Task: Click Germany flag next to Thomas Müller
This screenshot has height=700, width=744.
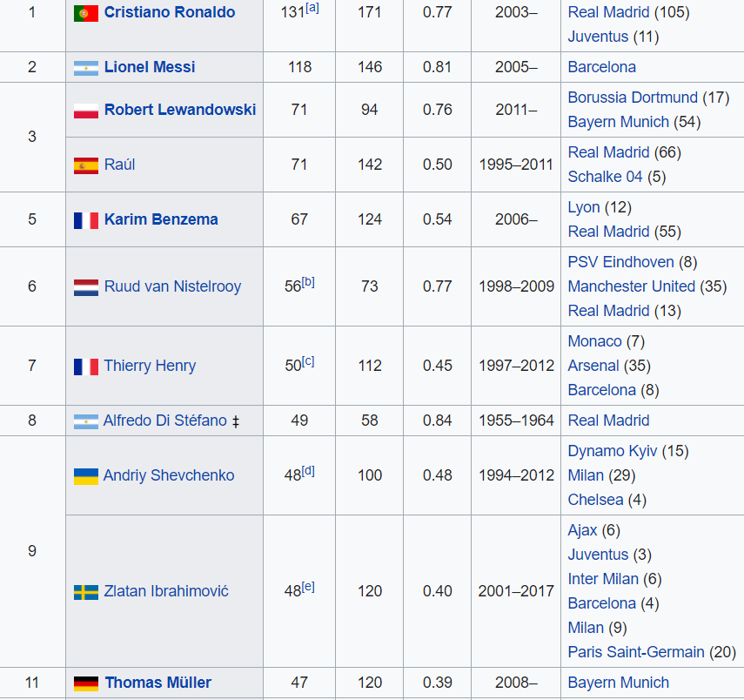Action: 86,683
